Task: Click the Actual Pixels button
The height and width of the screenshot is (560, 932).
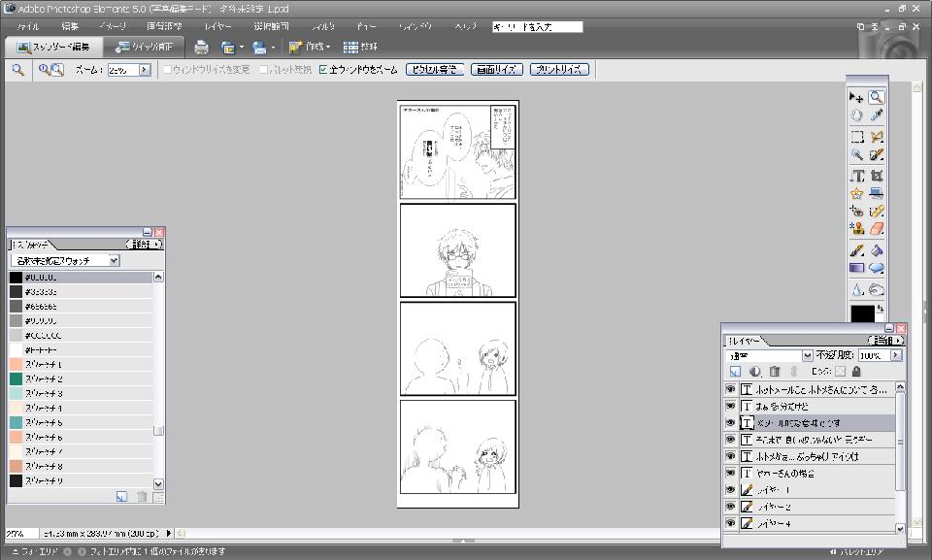Action: click(435, 70)
